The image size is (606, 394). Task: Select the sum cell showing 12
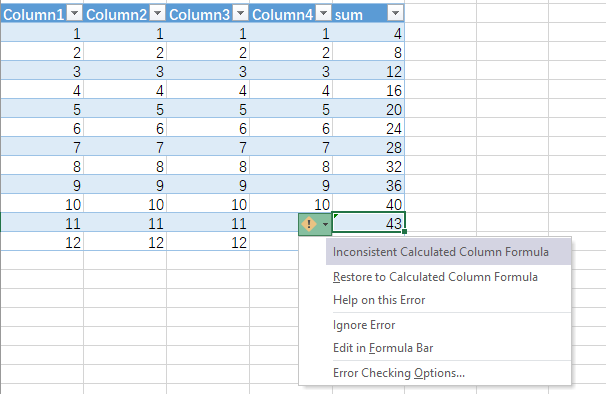point(368,71)
